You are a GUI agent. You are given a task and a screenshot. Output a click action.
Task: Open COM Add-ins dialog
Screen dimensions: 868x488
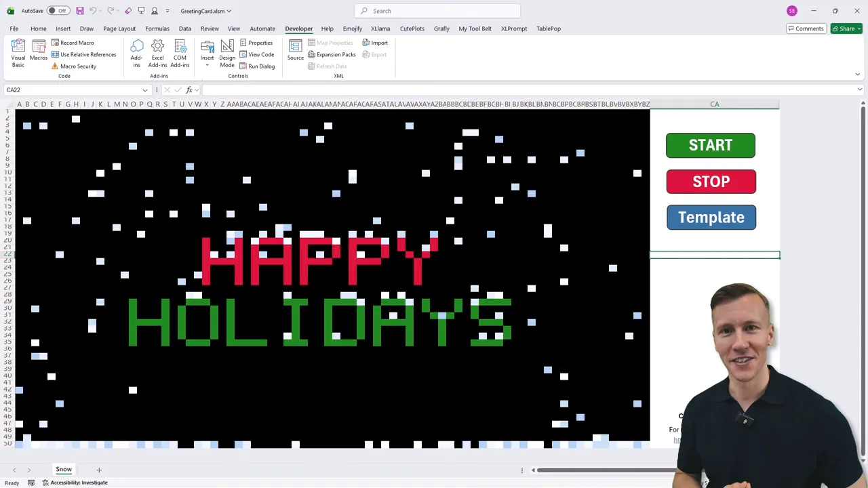click(x=180, y=53)
